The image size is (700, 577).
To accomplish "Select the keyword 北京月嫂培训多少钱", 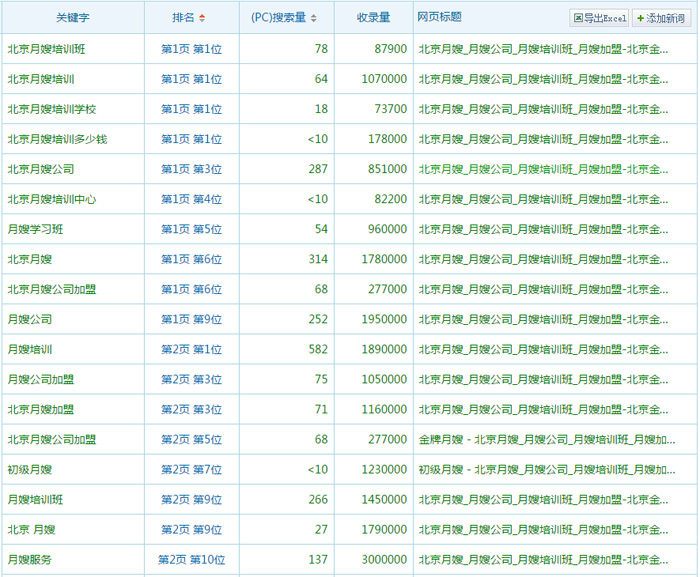I will 57,139.
